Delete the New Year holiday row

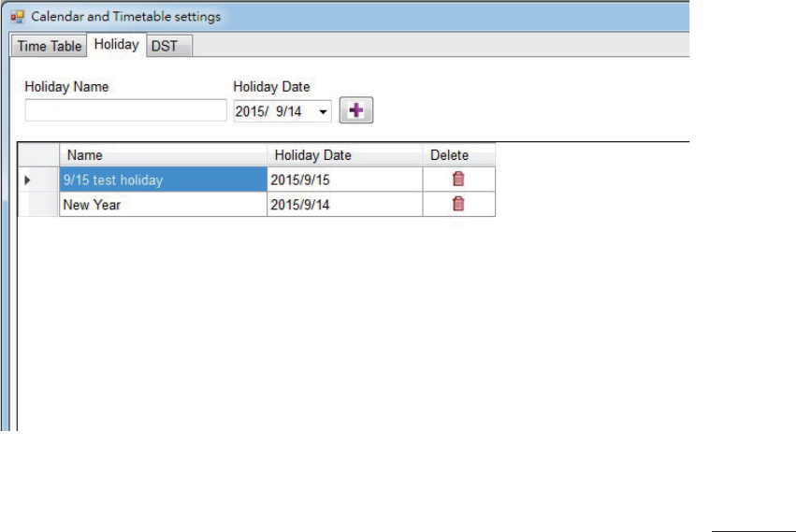click(458, 204)
